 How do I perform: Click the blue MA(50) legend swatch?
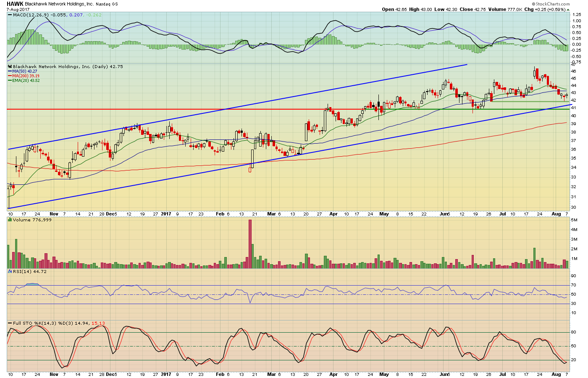click(x=10, y=71)
